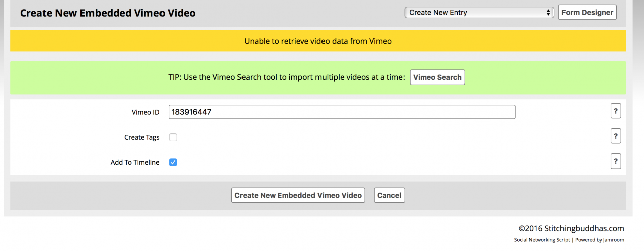The image size is (644, 251).
Task: Click the Vimeo ID text field
Action: (342, 112)
